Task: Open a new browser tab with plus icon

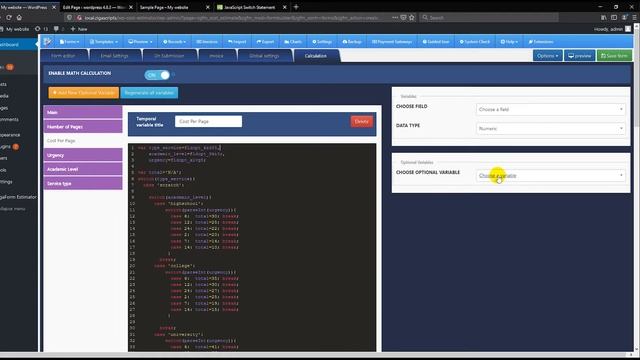Action: tap(296, 7)
